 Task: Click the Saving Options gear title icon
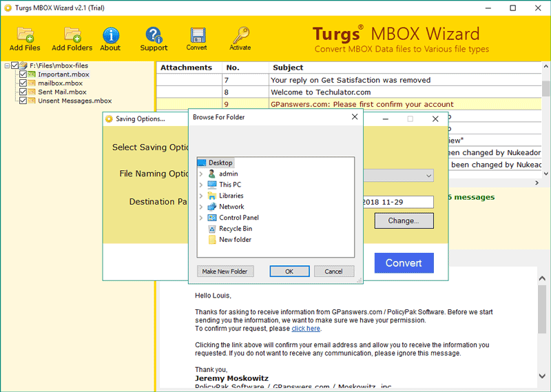click(x=110, y=118)
